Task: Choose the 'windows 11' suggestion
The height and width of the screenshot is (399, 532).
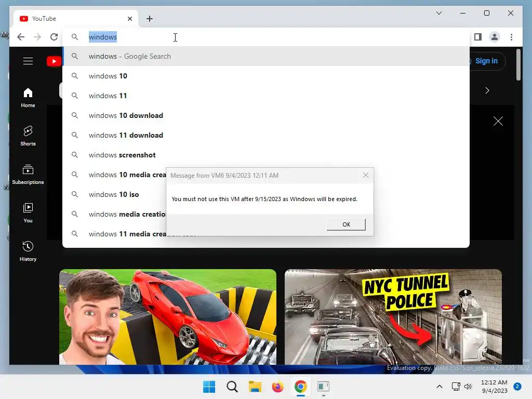Action: coord(266,96)
